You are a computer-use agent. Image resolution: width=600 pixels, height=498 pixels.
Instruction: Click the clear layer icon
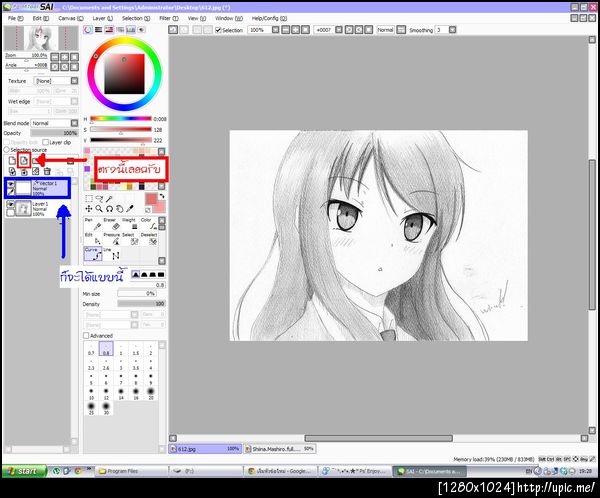[x=36, y=171]
